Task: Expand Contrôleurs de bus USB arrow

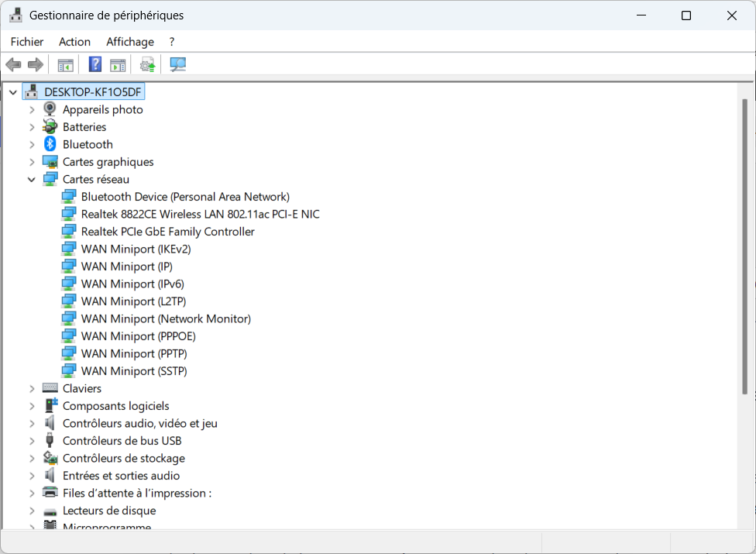Action: [x=32, y=441]
